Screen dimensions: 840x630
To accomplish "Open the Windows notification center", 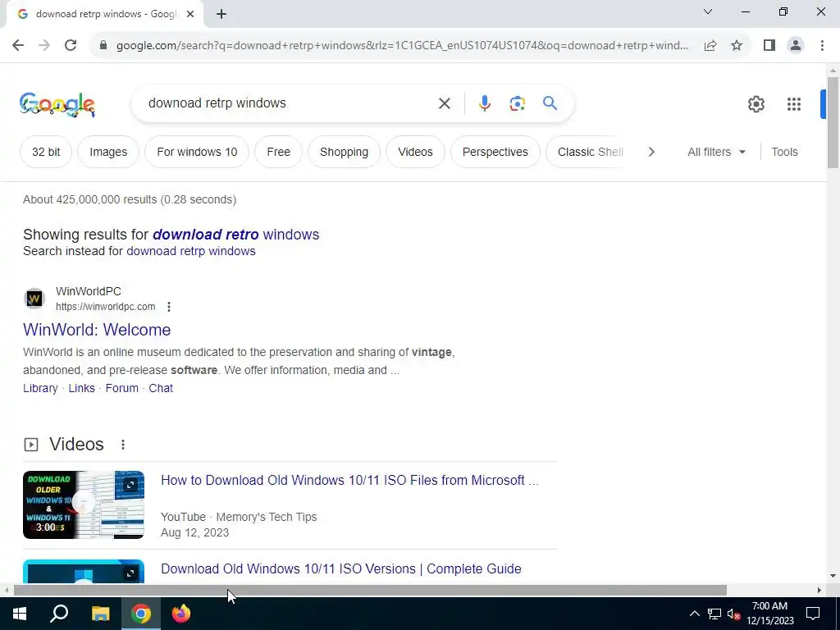I will [813, 614].
